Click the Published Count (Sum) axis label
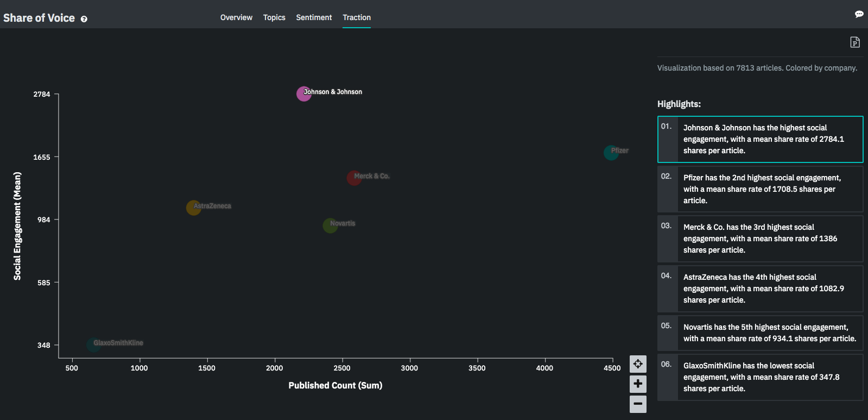868x420 pixels. (x=335, y=385)
